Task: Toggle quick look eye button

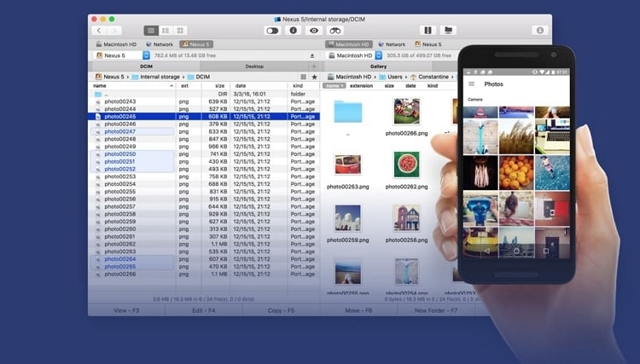Action: pyautogui.click(x=314, y=31)
